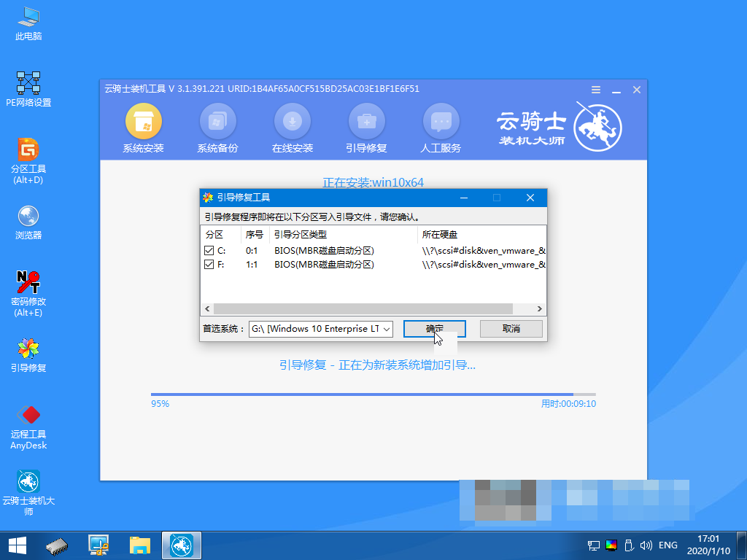The height and width of the screenshot is (560, 747).
Task: Select 在线安装 icon in toolbar
Action: [x=292, y=128]
